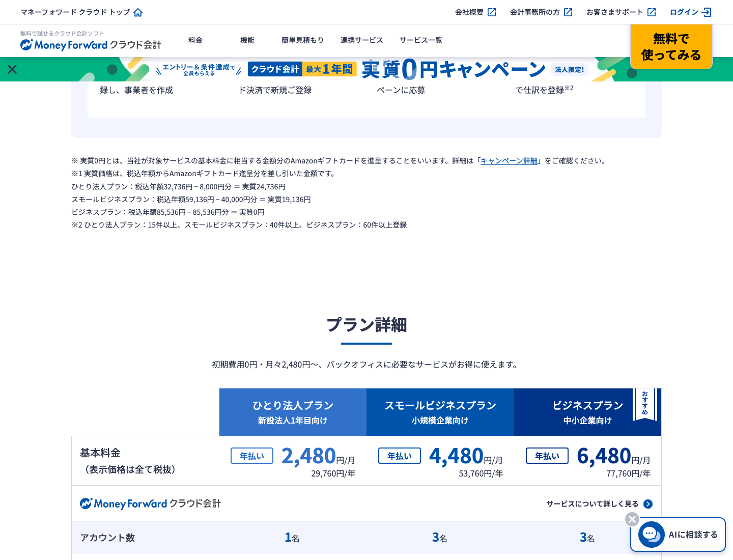The height and width of the screenshot is (560, 733).
Task: Click the 77,760円/年 annual price
Action: point(629,473)
